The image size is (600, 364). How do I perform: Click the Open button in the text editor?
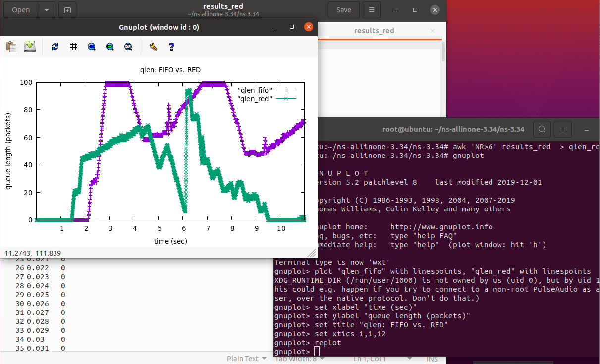click(21, 10)
